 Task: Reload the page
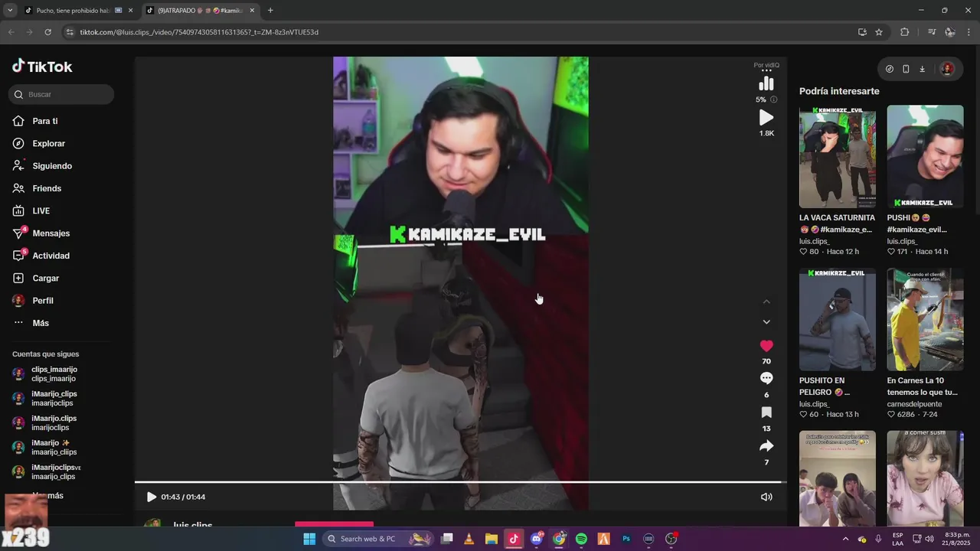(47, 32)
